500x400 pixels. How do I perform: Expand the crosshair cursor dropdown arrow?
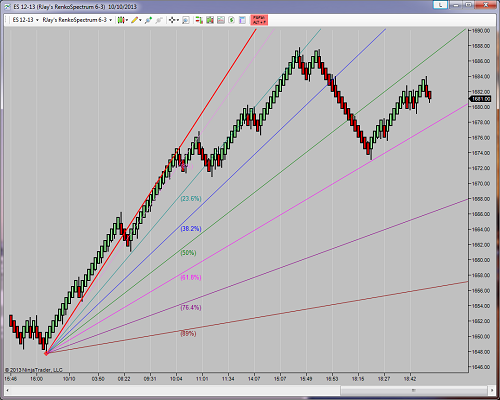point(178,20)
